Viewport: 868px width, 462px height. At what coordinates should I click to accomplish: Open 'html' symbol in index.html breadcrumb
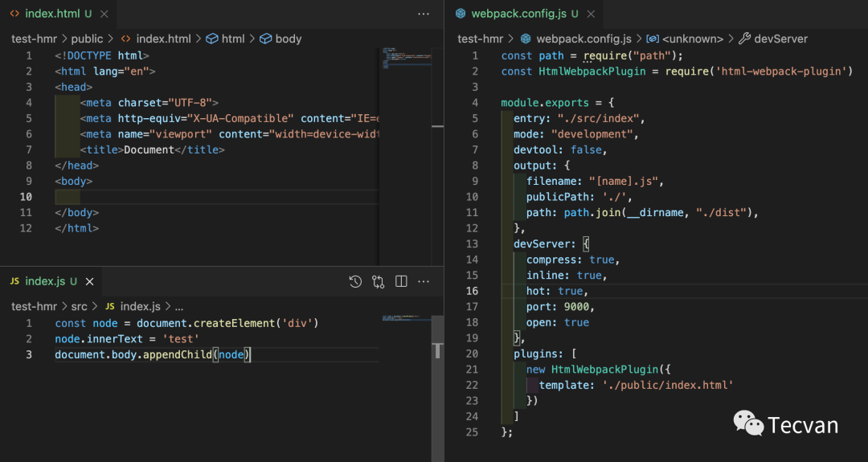[x=225, y=39]
